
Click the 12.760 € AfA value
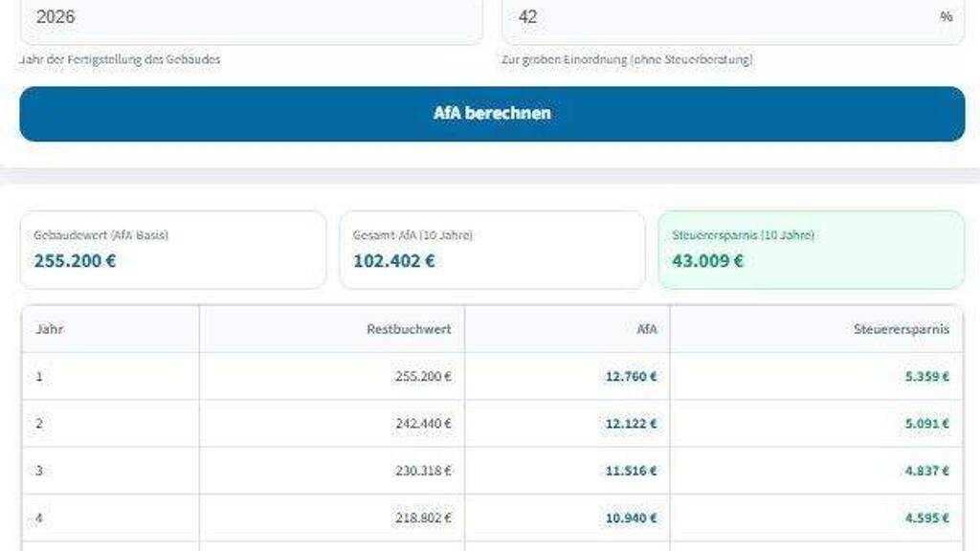pos(631,377)
